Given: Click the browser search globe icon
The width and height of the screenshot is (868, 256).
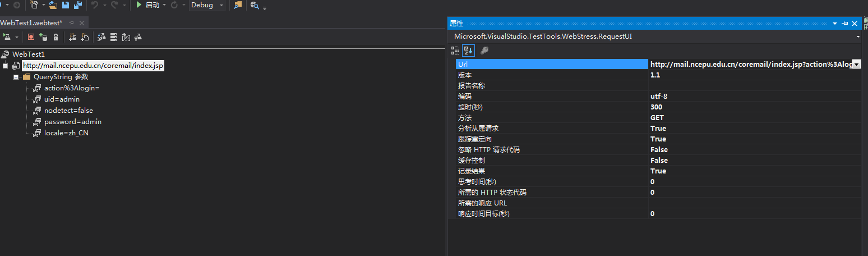Looking at the screenshot, I should (x=255, y=5).
